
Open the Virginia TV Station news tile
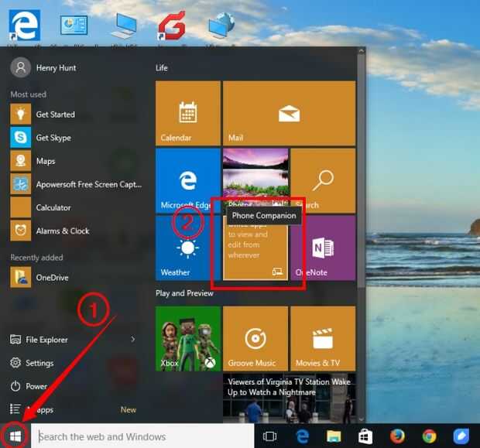click(290, 398)
